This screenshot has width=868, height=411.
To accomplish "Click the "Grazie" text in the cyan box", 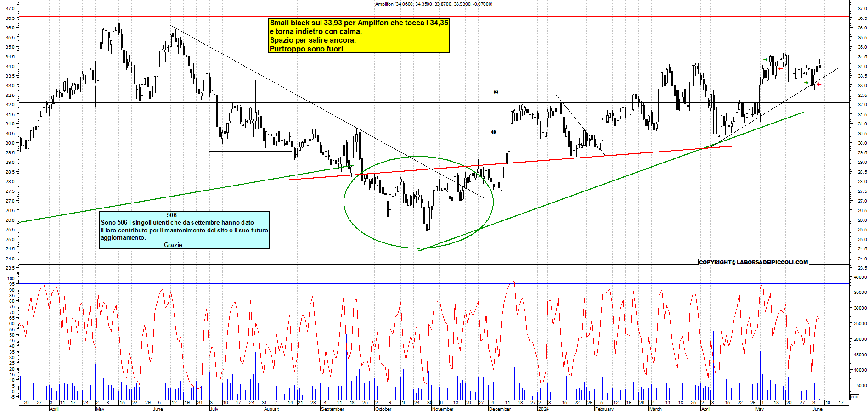I will point(173,245).
